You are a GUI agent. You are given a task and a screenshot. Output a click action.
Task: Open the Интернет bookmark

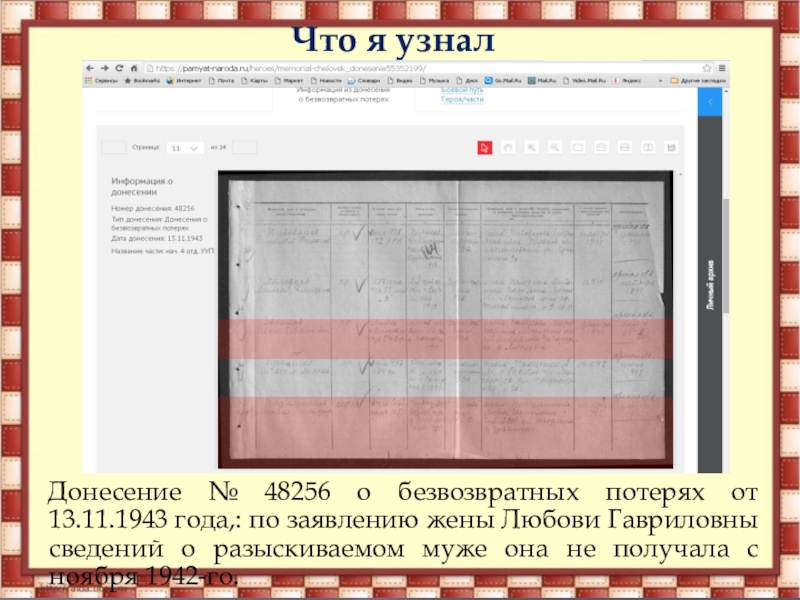pyautogui.click(x=184, y=81)
